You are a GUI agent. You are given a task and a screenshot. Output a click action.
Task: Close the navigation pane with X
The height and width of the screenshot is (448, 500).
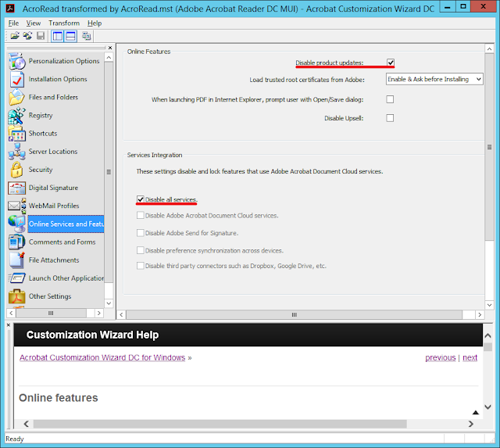[110, 48]
